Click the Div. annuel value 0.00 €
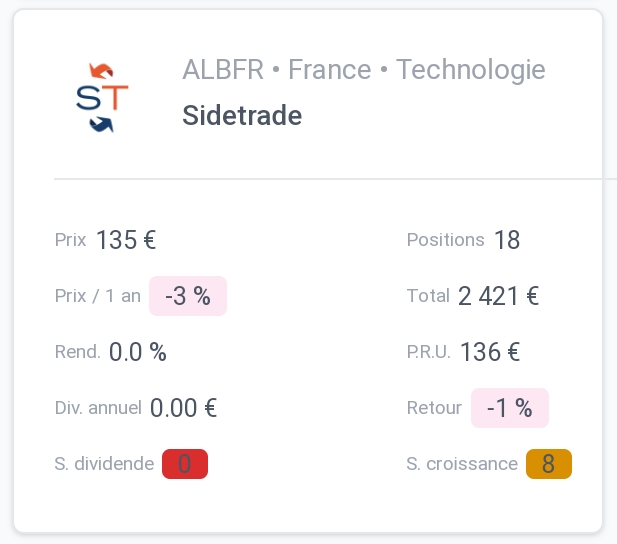617x544 pixels. [x=183, y=408]
